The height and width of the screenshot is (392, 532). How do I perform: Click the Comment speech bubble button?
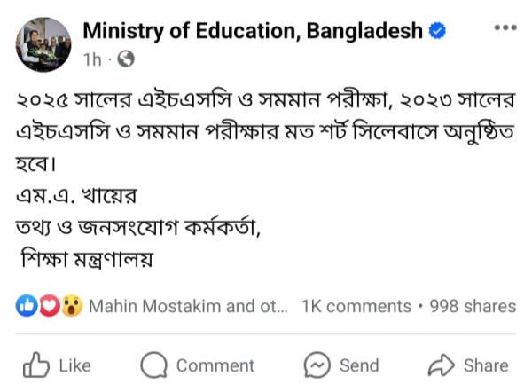coord(198,365)
